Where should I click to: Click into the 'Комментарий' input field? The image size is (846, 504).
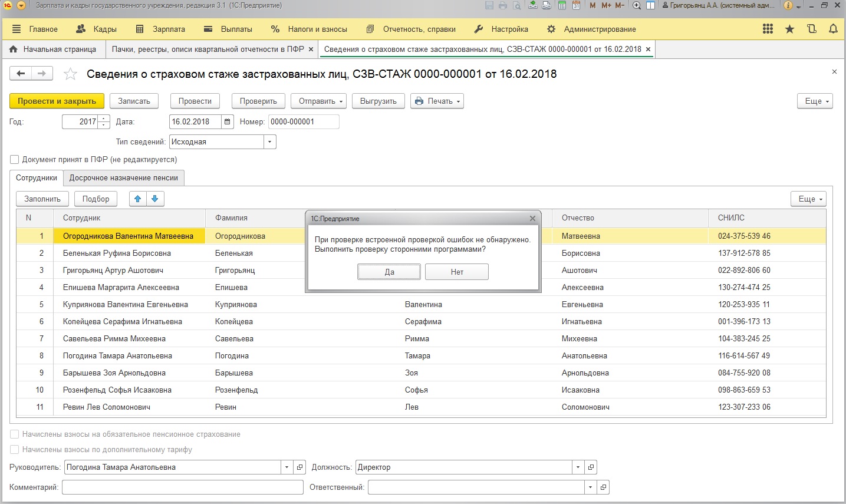tap(182, 487)
